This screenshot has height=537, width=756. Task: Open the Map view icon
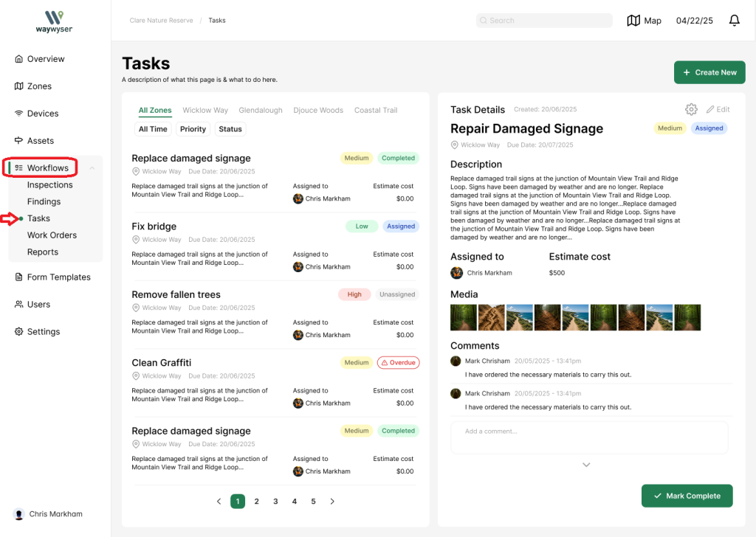[x=633, y=21]
